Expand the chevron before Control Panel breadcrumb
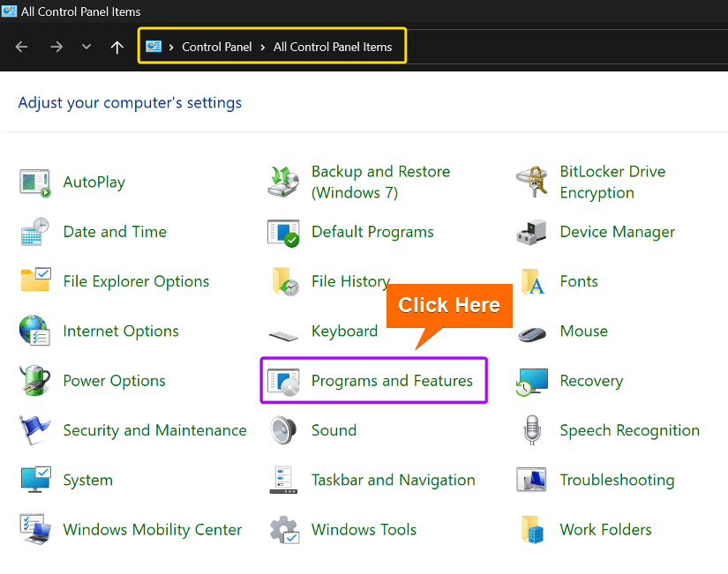Image resolution: width=728 pixels, height=574 pixels. (x=171, y=47)
